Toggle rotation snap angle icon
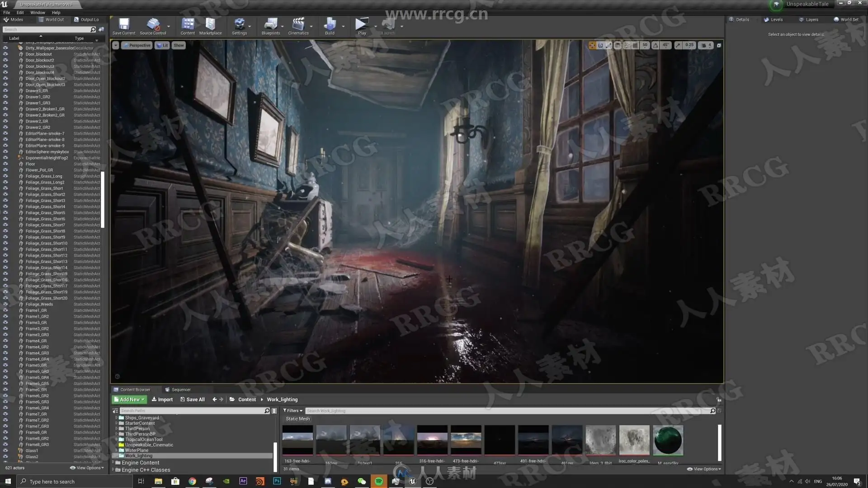This screenshot has width=868, height=488. (x=656, y=45)
